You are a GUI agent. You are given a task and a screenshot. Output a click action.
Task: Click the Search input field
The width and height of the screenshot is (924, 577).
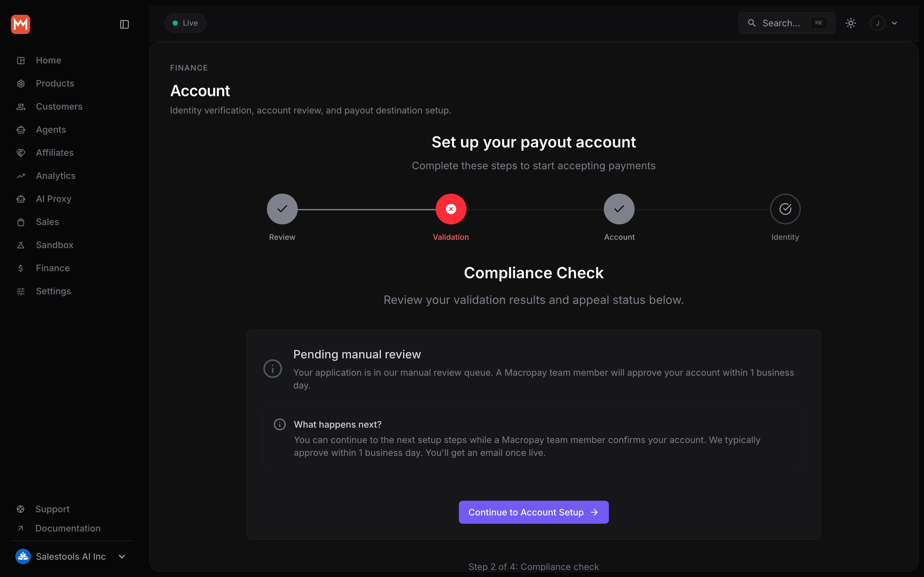(787, 23)
